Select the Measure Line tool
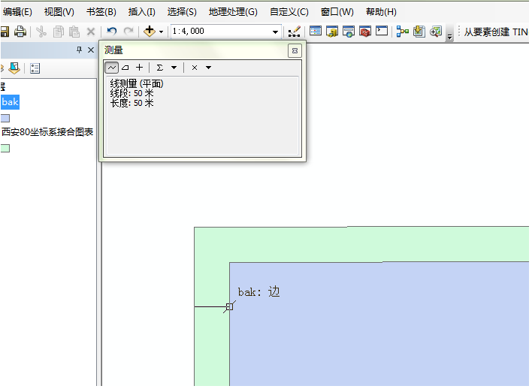The width and height of the screenshot is (532, 392). coord(111,68)
